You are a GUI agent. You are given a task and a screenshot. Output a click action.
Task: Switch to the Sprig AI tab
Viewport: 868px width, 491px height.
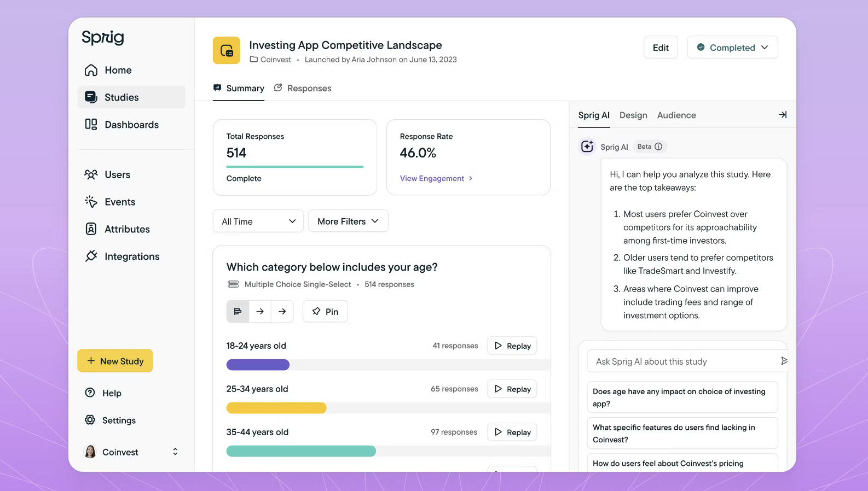pyautogui.click(x=594, y=115)
